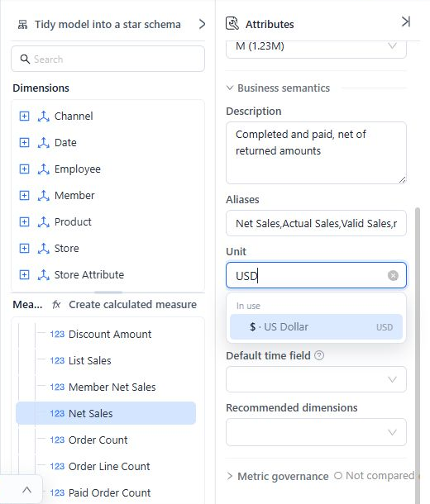Clear the Unit field with the X icon
Viewport: 430px width, 504px height.
393,275
